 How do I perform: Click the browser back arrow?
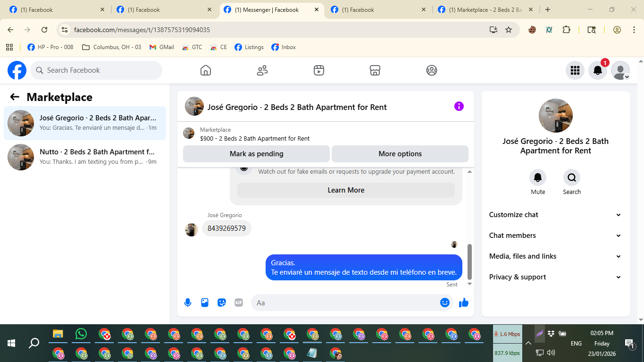[x=10, y=30]
